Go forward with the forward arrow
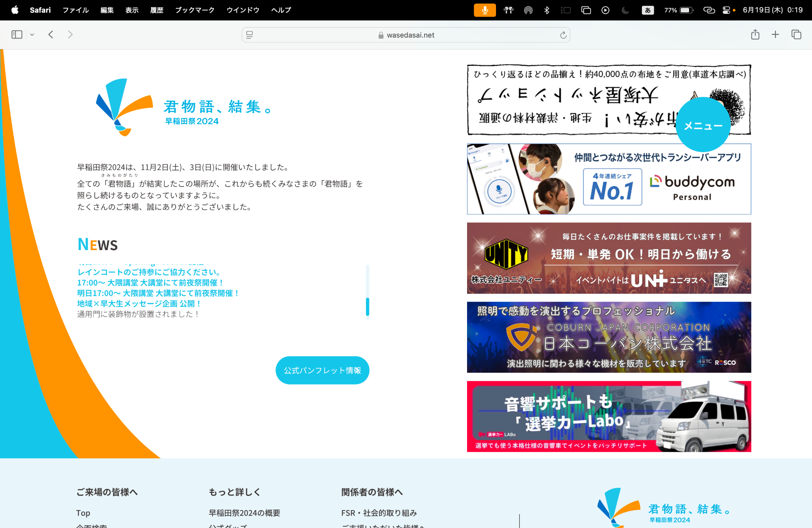Viewport: 812px width, 528px height. (70, 35)
